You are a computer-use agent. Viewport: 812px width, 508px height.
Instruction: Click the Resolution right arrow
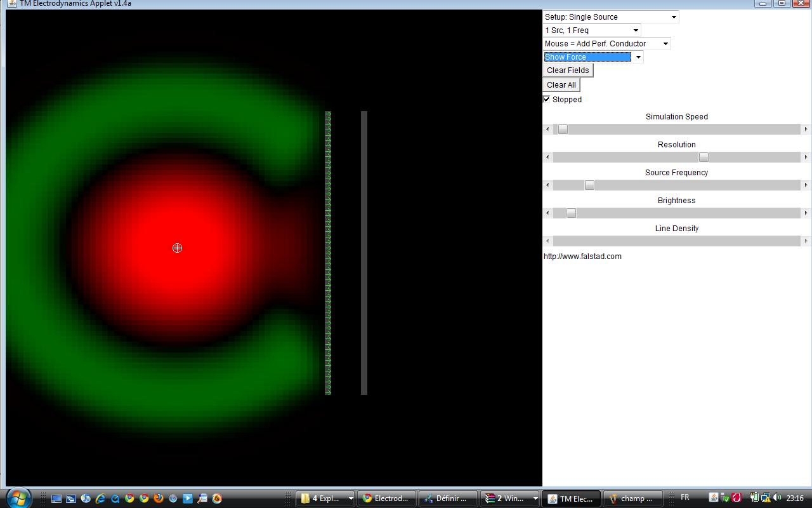(806, 157)
